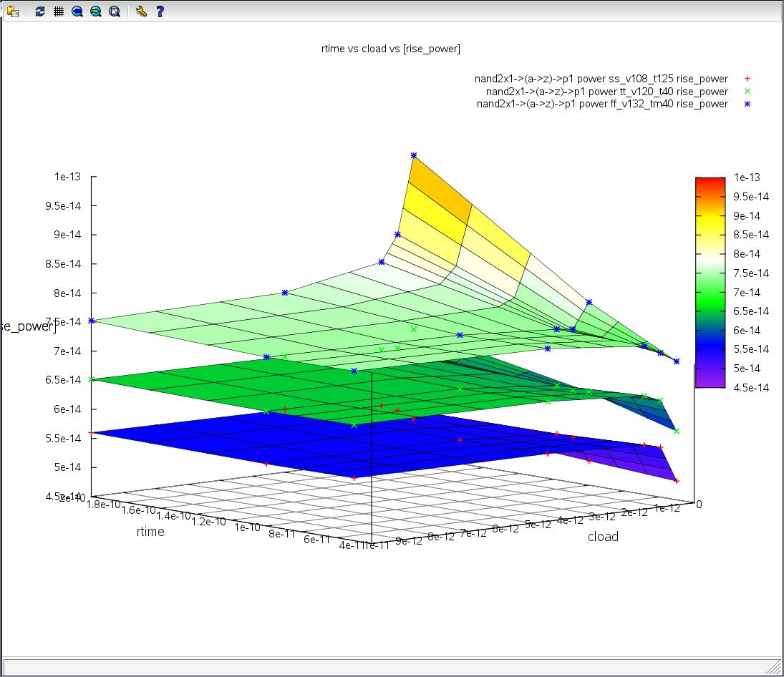Screen dimensions: 784x677
Task: Open terminal configuration with wrench icon
Action: 141,11
